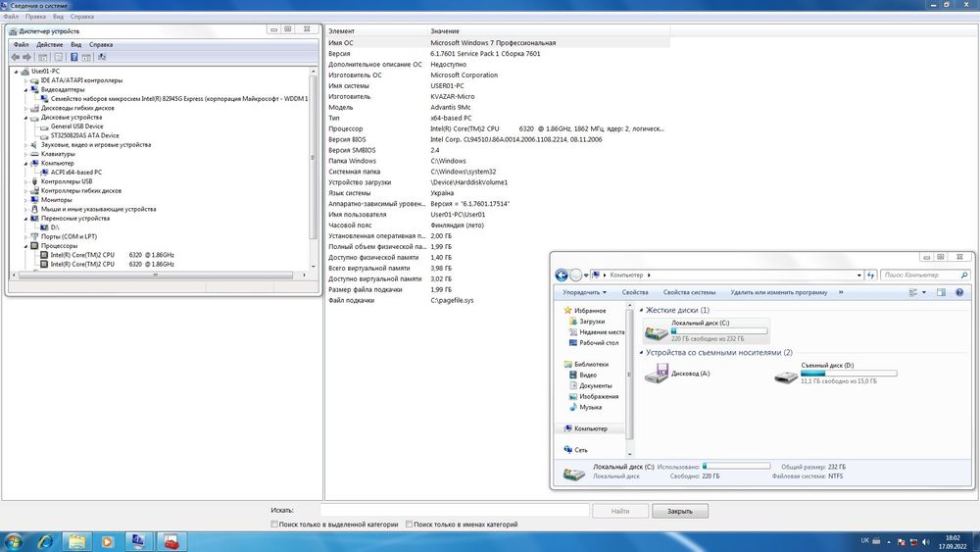
Task: Open the 'Правка' menu in System Information
Action: [35, 17]
